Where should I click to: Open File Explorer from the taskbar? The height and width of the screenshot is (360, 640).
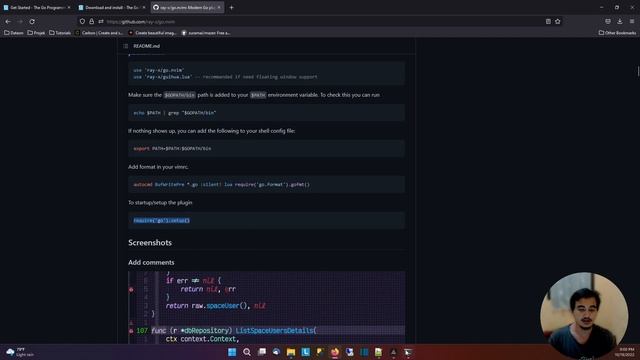[291, 352]
